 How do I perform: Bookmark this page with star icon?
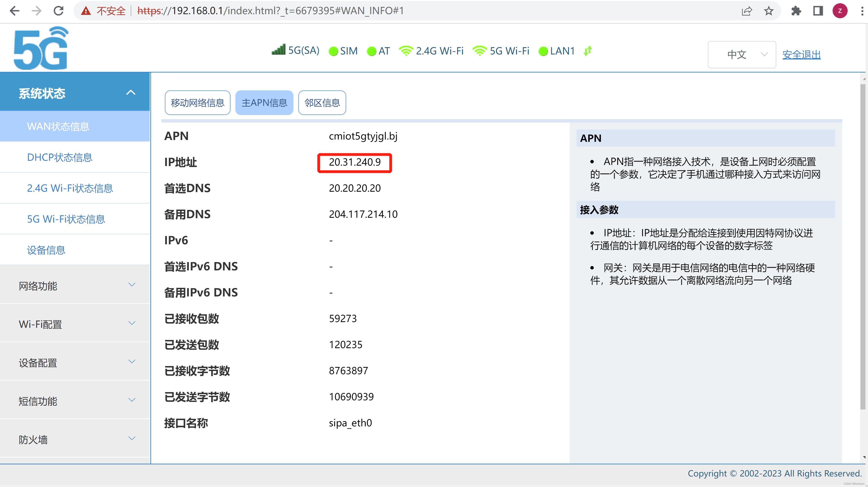tap(769, 11)
